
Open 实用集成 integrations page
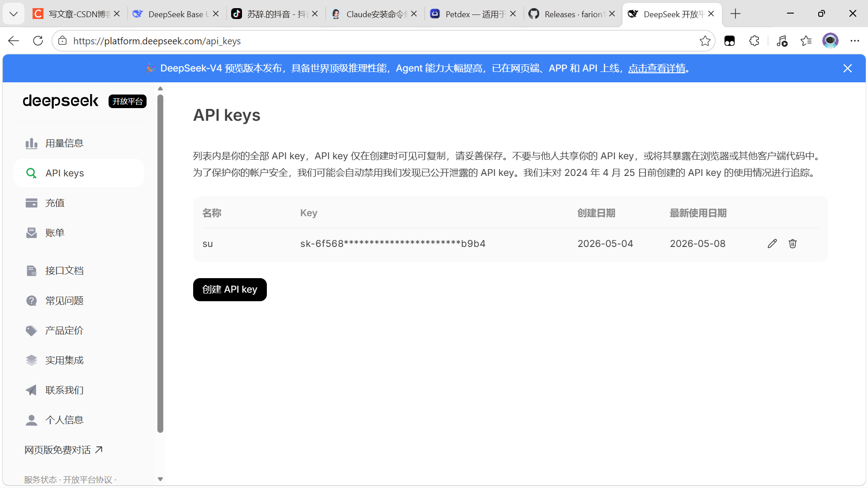(79, 360)
